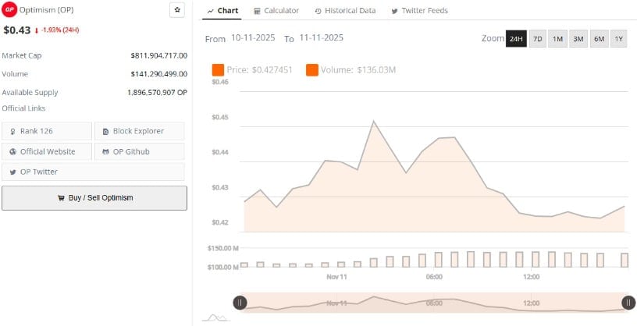The height and width of the screenshot is (326, 644).
Task: Grab the left range slider handle
Action: [x=240, y=303]
